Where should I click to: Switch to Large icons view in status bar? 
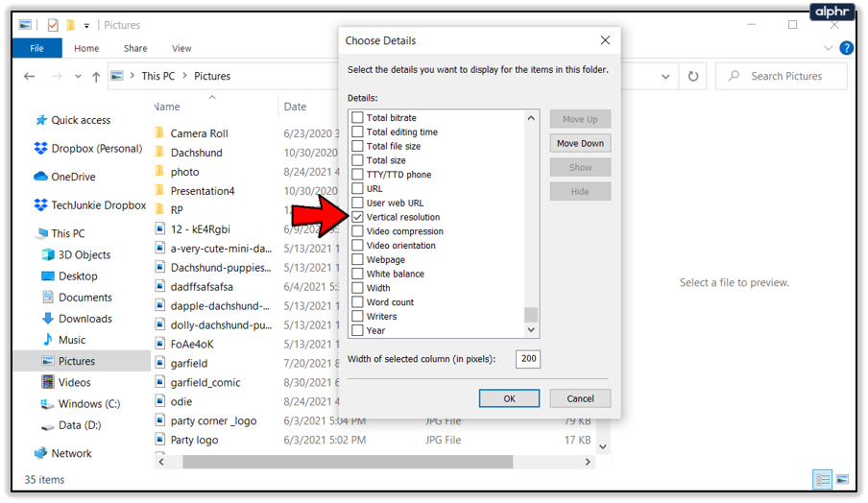pos(842,480)
